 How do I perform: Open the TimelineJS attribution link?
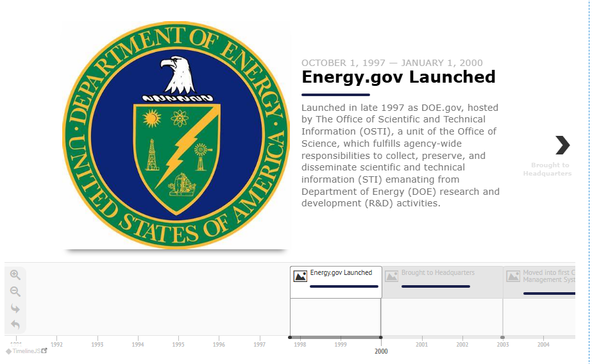click(x=26, y=351)
